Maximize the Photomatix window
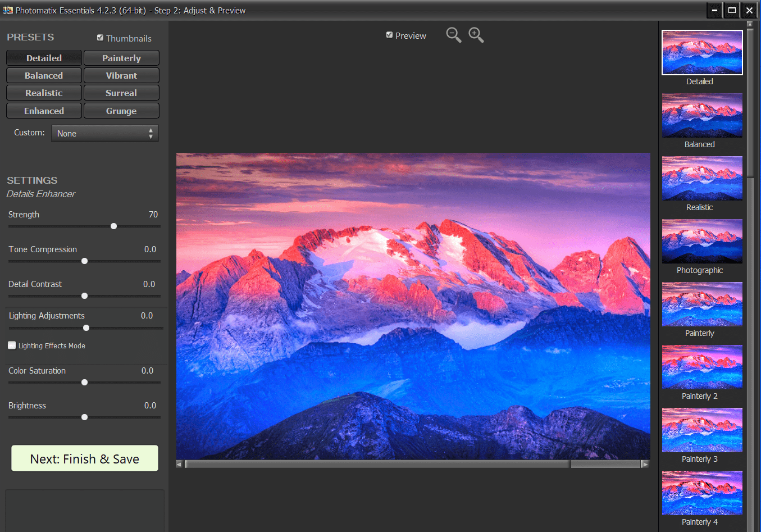 (732, 10)
